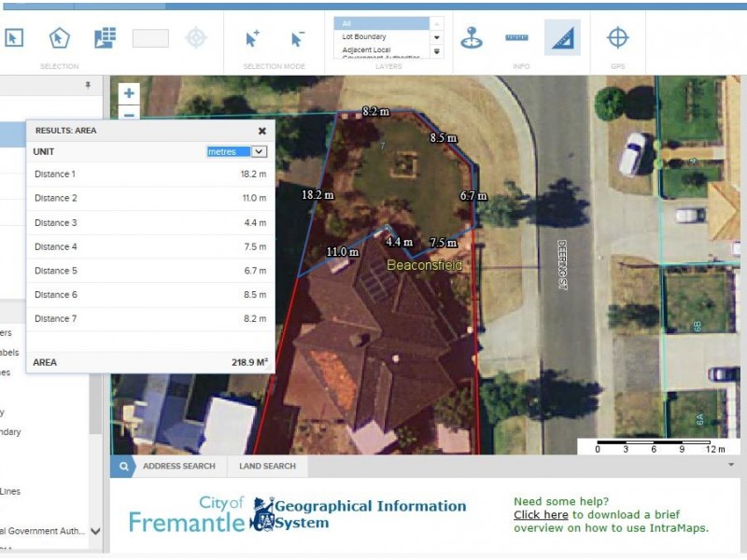
Task: Select Lot Boundary in the layers list
Action: pos(363,36)
